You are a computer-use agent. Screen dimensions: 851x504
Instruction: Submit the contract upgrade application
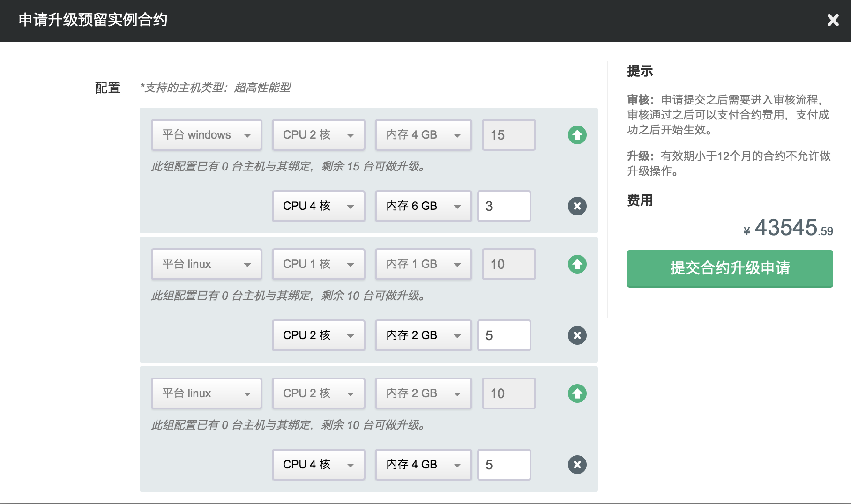(x=730, y=268)
